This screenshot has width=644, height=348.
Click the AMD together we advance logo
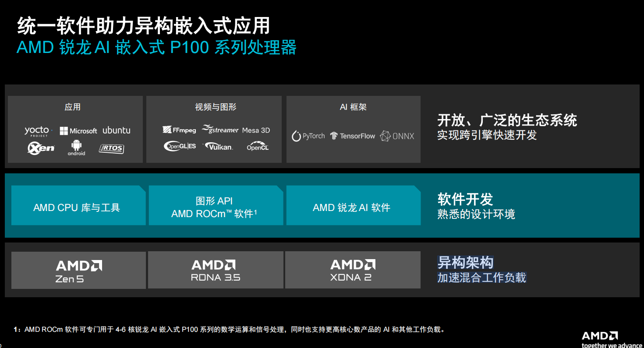(x=612, y=340)
